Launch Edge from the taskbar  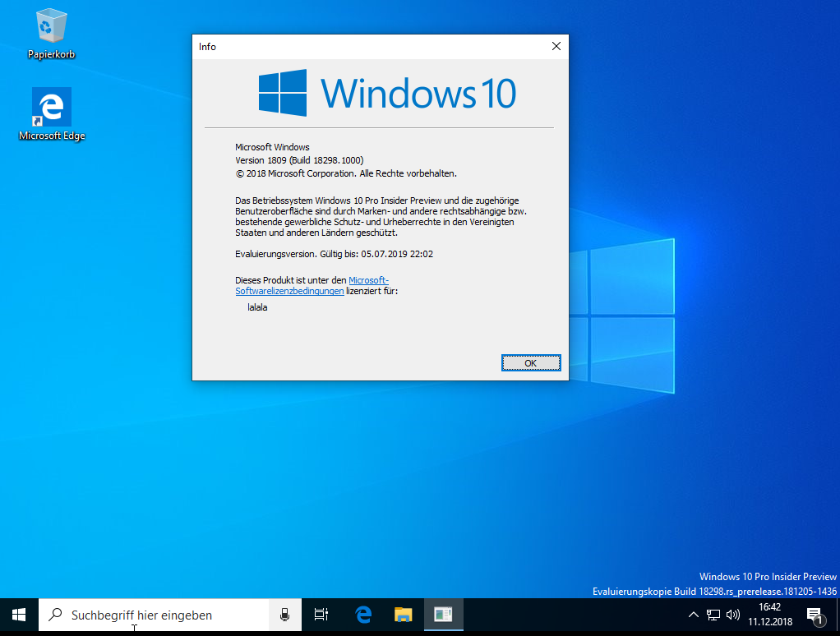(364, 615)
